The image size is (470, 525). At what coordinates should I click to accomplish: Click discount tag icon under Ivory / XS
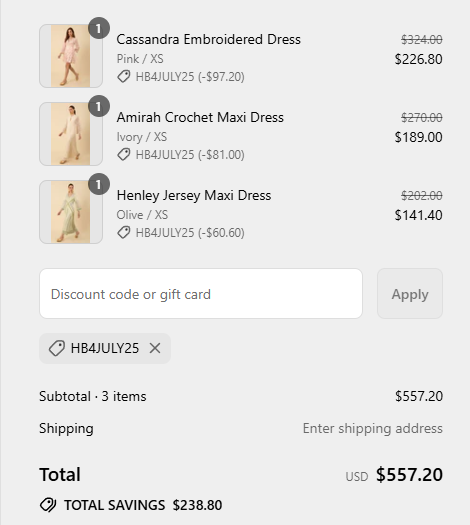tap(124, 154)
